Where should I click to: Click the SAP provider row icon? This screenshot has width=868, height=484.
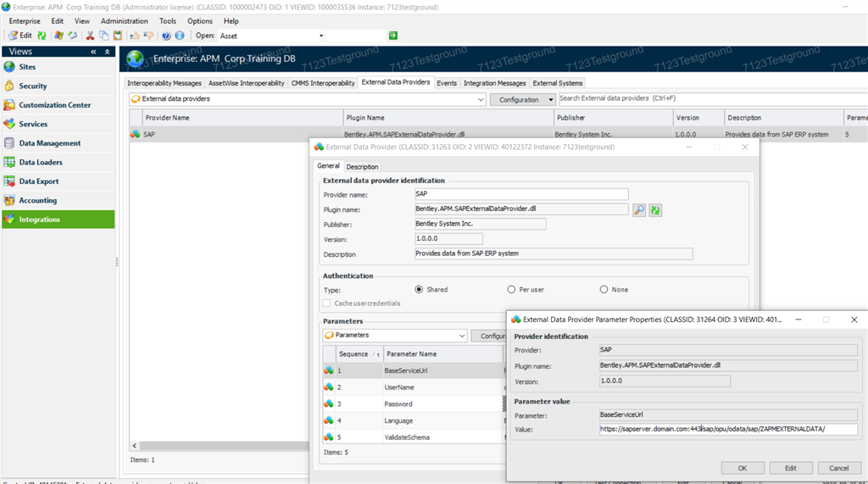click(135, 134)
